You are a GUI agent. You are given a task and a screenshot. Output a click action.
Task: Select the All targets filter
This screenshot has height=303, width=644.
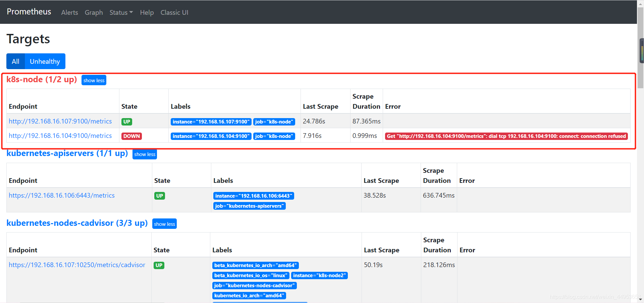[15, 61]
